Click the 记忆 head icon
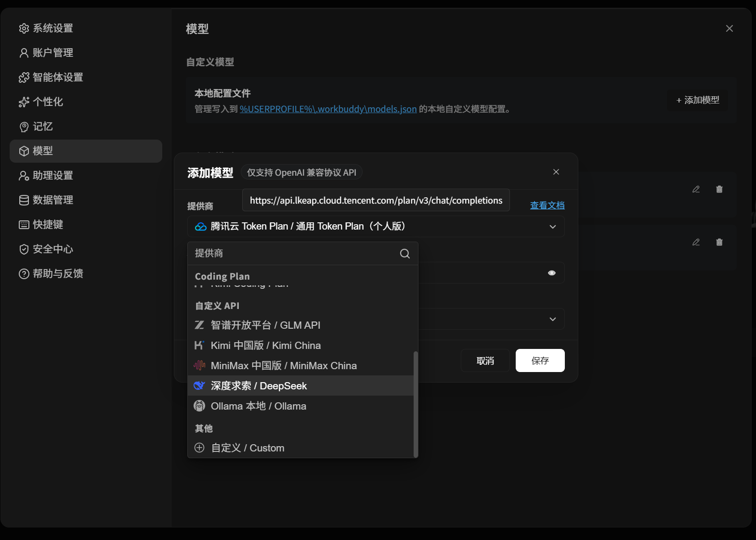 point(24,127)
